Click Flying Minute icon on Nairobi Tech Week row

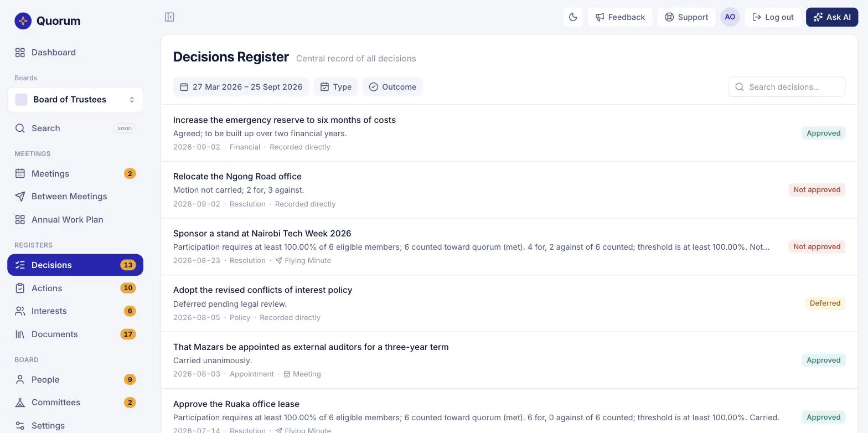tap(279, 261)
